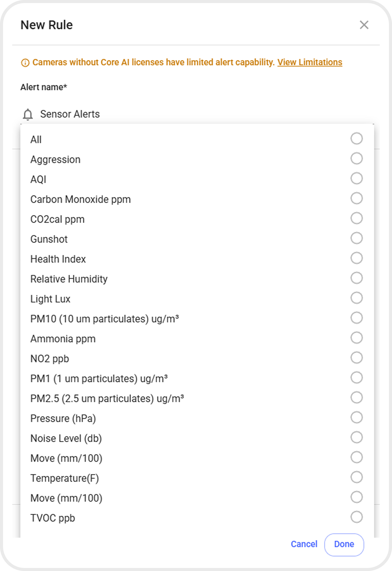392x571 pixels.
Task: Select the Gunshot radio button
Action: (356, 238)
